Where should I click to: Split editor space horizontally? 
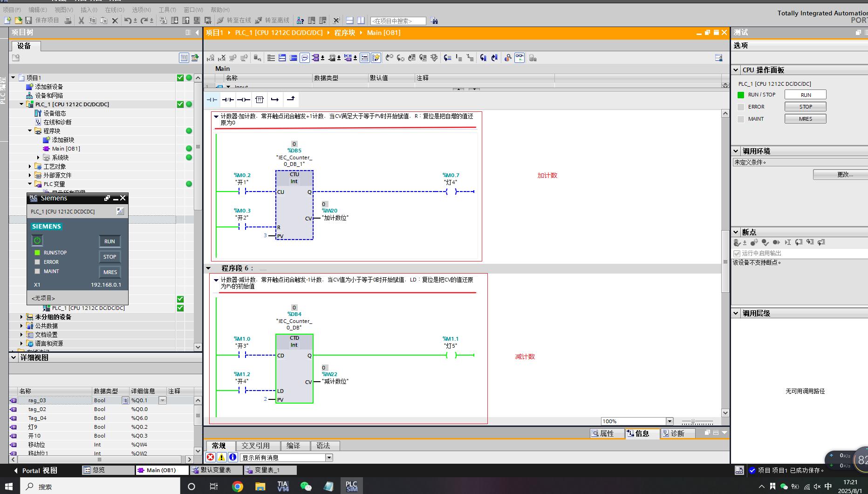(350, 21)
